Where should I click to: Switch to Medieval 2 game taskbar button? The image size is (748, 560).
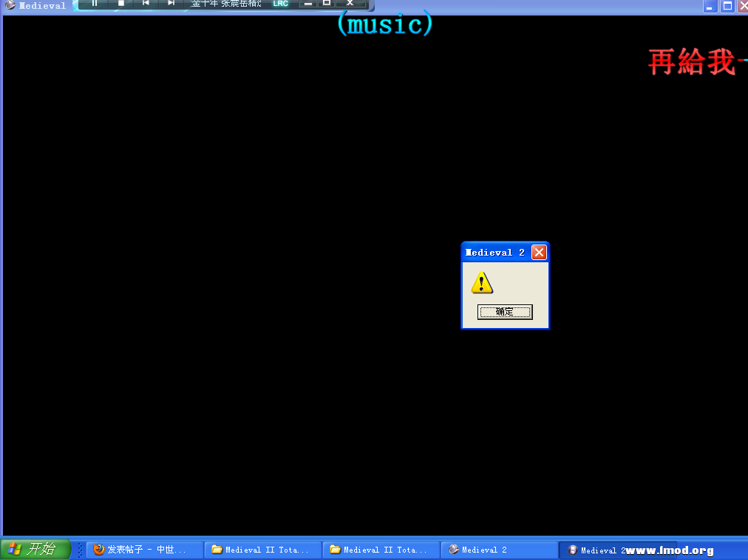[500, 550]
